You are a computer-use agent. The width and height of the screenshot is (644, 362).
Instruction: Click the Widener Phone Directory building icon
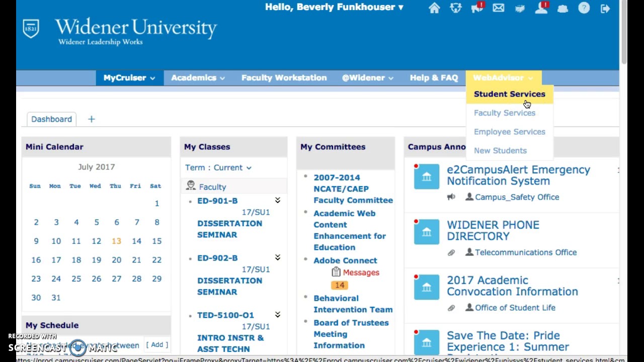pyautogui.click(x=427, y=231)
